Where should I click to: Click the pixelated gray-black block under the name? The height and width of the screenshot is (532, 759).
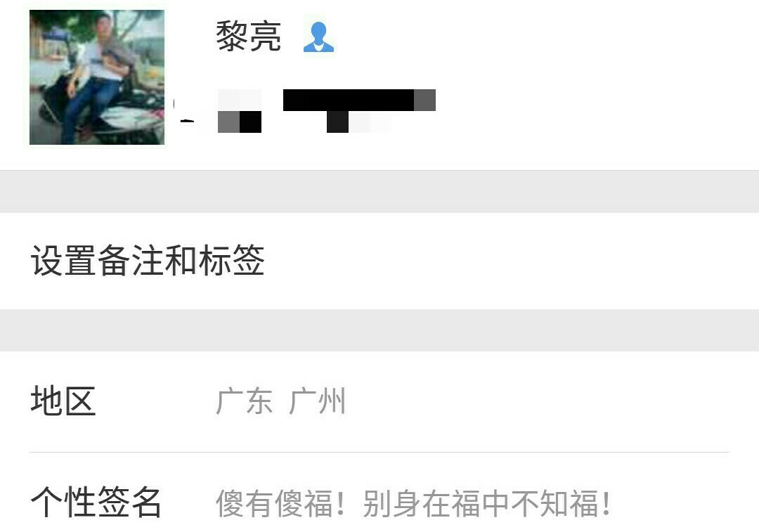pyautogui.click(x=240, y=122)
